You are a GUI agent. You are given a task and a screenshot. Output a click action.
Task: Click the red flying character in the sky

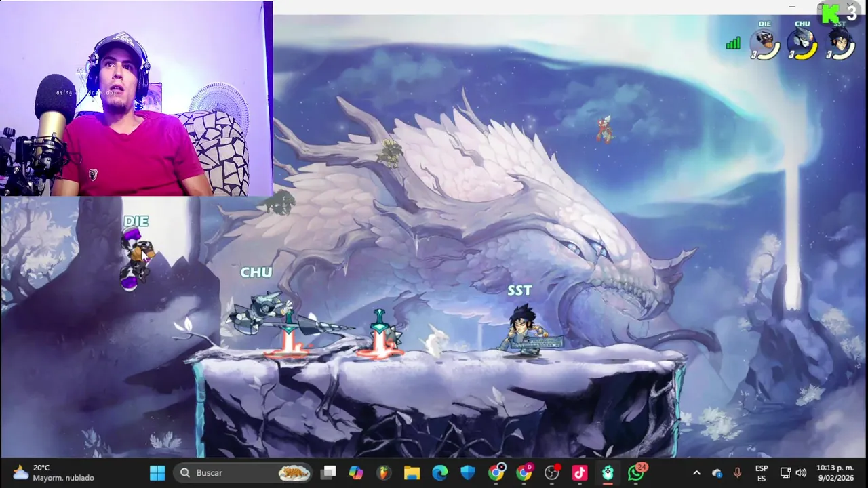(604, 129)
